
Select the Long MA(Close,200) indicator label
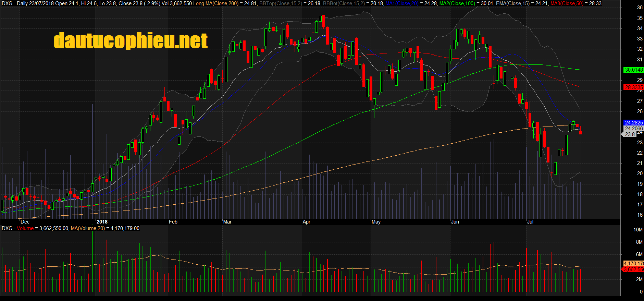pos(216,3)
